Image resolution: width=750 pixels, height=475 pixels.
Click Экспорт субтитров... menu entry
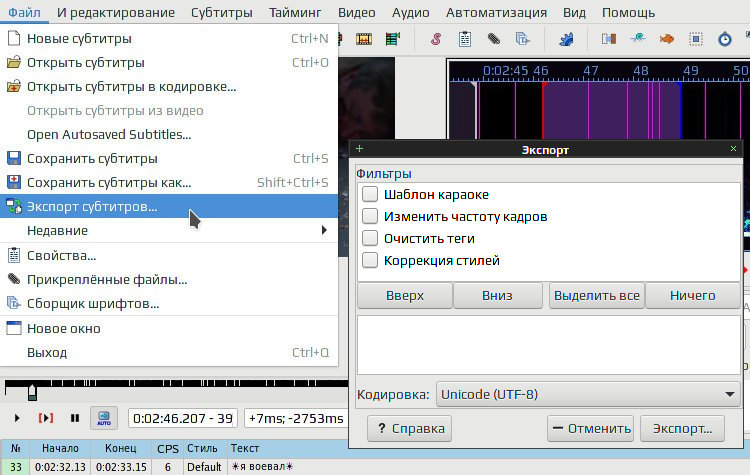169,206
